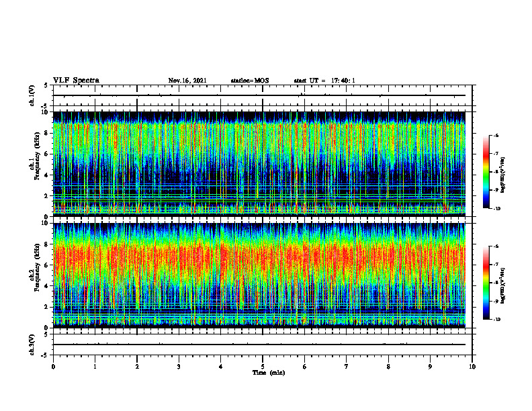Click time axis tick label "6"
The image size is (532, 411).
[305, 367]
